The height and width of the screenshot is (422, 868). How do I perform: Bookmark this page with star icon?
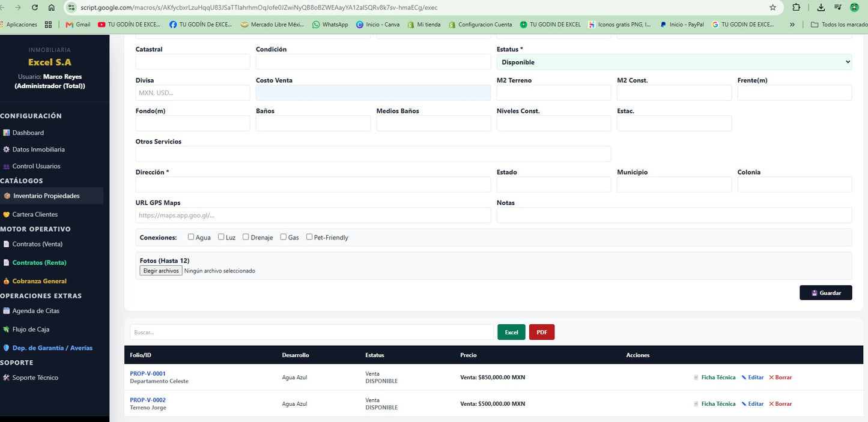tap(772, 7)
